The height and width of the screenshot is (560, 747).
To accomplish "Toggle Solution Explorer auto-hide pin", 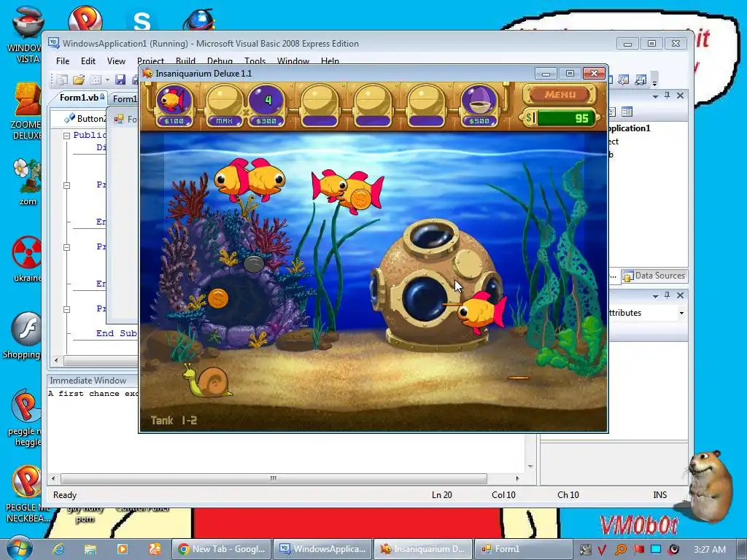I will pyautogui.click(x=667, y=96).
